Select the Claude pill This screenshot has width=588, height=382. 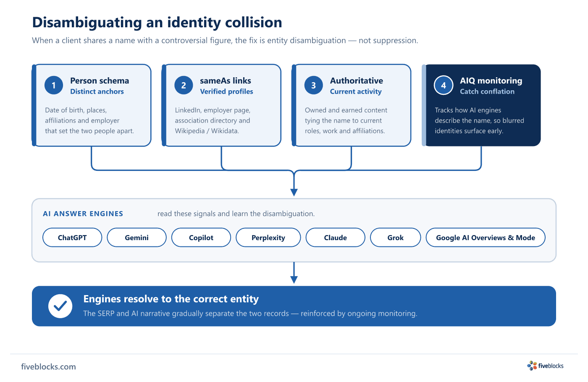click(x=335, y=238)
